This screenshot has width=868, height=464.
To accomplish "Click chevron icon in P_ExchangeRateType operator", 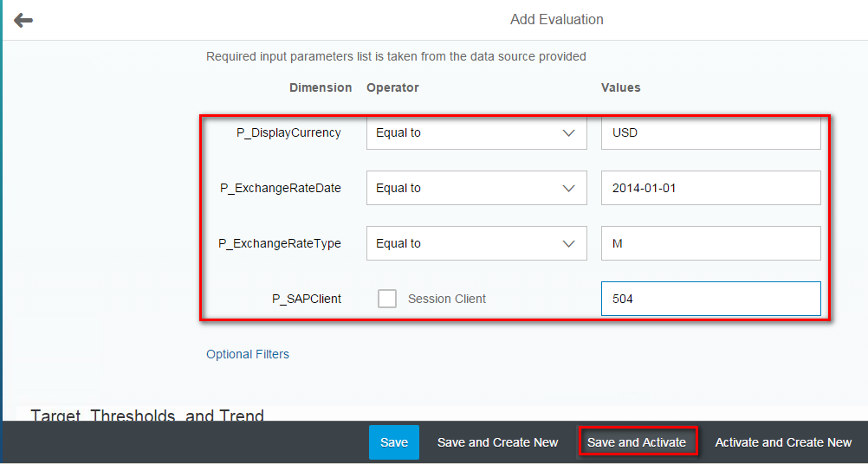I will pos(568,244).
